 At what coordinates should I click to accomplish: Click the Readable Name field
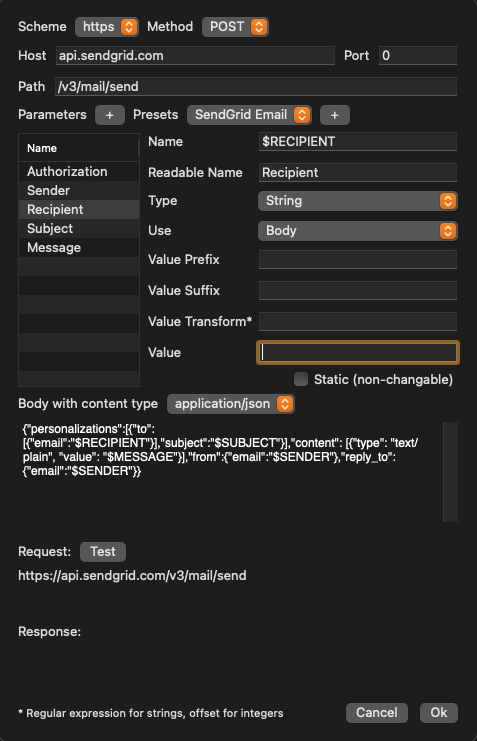click(358, 172)
